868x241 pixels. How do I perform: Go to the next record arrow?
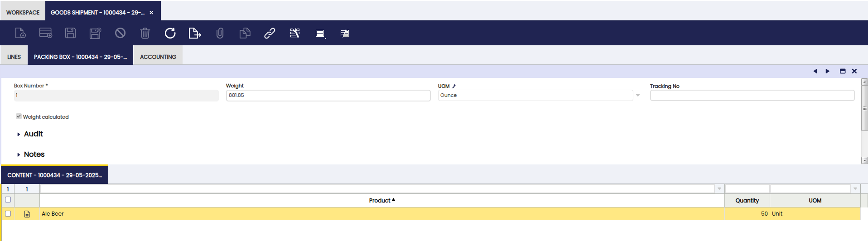[x=828, y=71]
